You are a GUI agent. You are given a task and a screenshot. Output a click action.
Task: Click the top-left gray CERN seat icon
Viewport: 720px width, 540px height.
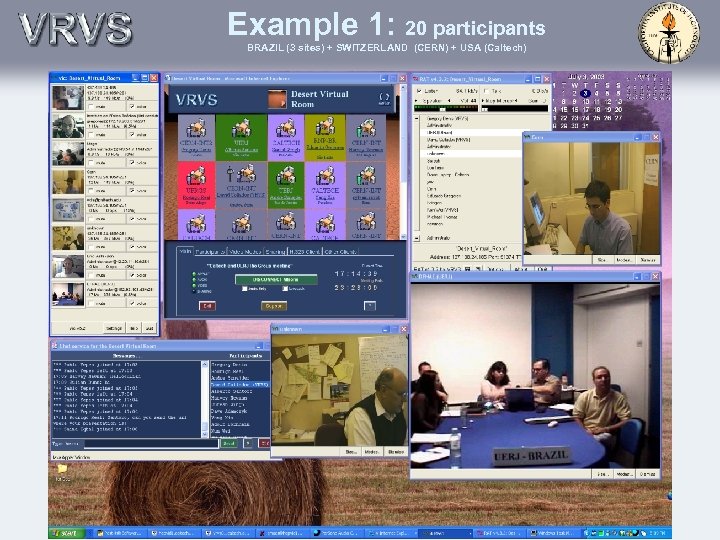(x=196, y=128)
